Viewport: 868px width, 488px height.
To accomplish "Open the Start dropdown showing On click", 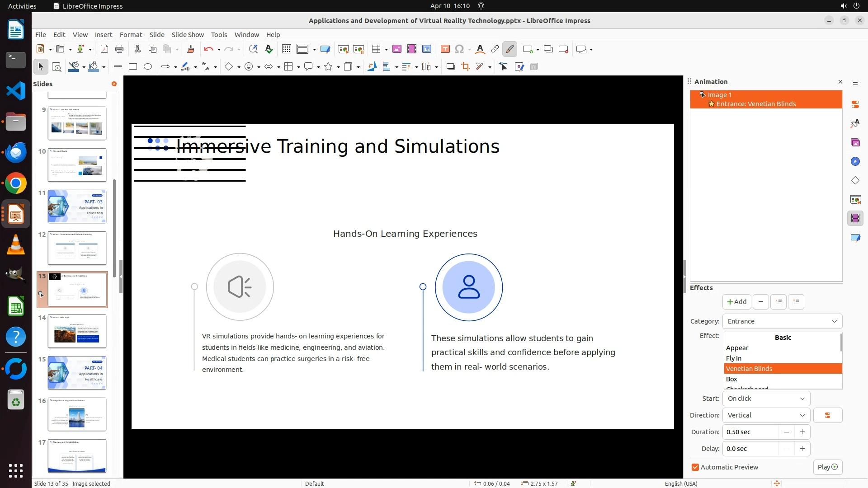I will [x=766, y=399].
